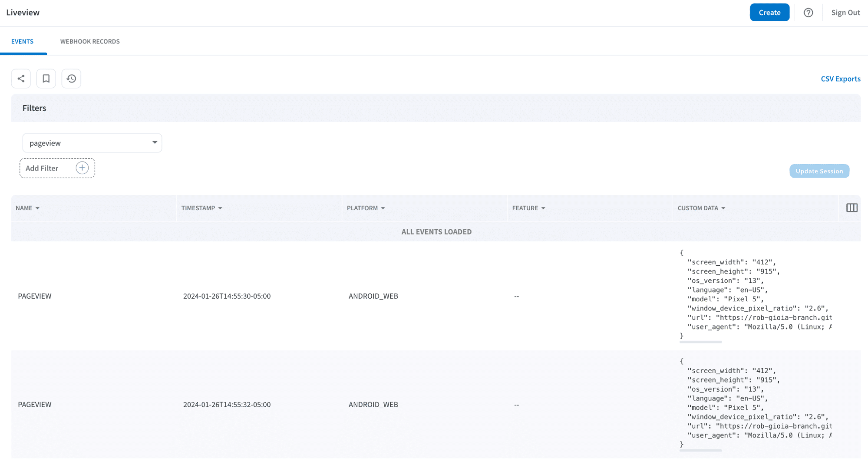
Task: Click Sign Out
Action: pyautogui.click(x=845, y=12)
